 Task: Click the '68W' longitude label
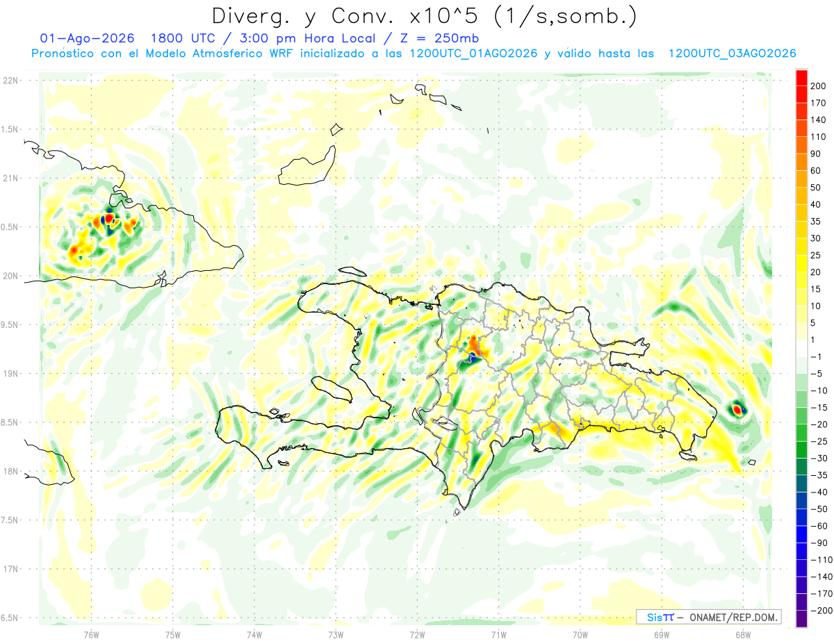(x=743, y=634)
